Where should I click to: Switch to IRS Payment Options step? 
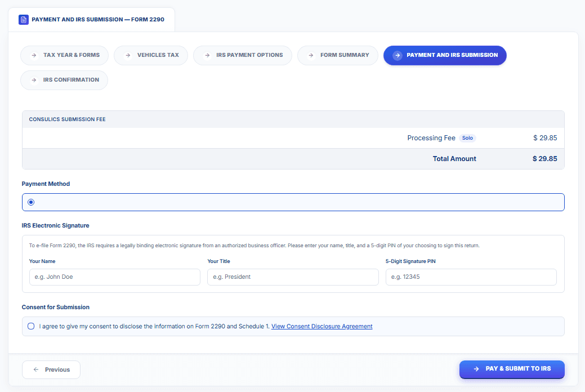[x=243, y=55]
